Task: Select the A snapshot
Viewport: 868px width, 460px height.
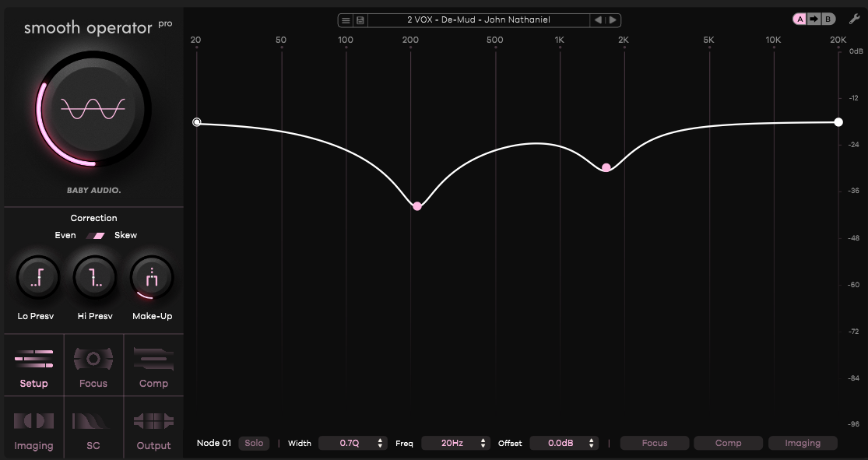Action: [x=800, y=17]
